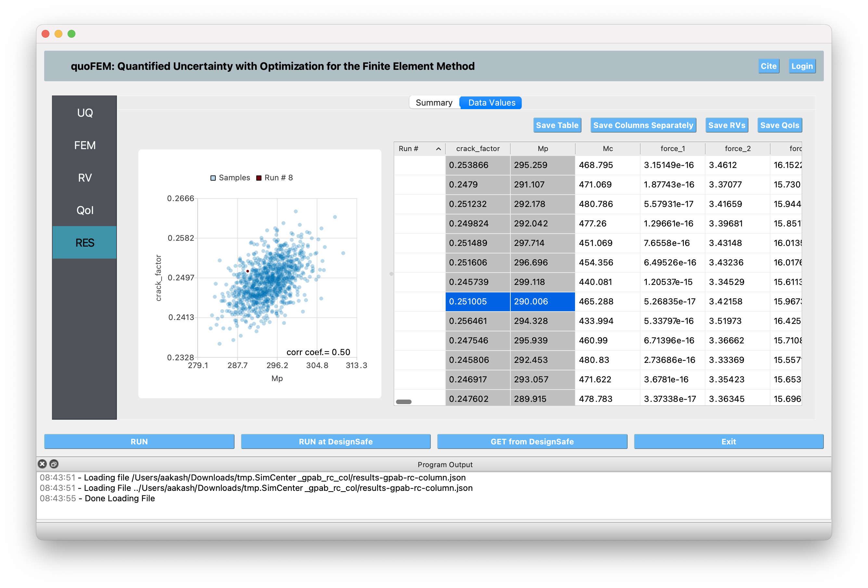
Task: Select cell with Mc value 433.994
Action: (x=608, y=321)
